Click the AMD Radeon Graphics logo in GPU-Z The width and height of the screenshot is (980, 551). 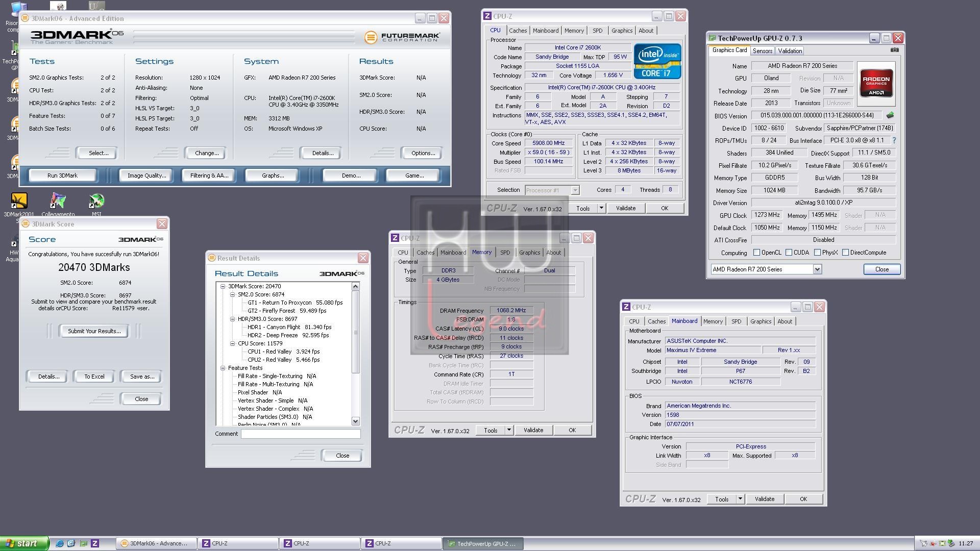(876, 84)
